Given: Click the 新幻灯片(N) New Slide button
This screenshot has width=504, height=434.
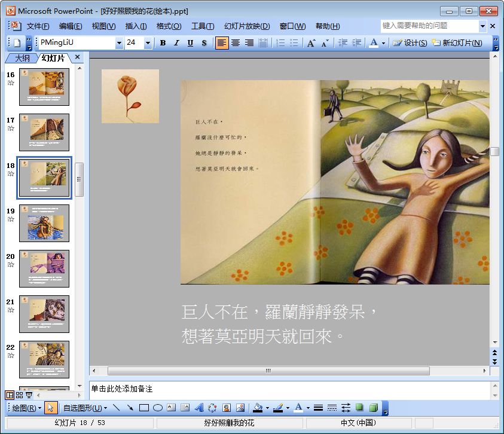Looking at the screenshot, I should click(457, 43).
